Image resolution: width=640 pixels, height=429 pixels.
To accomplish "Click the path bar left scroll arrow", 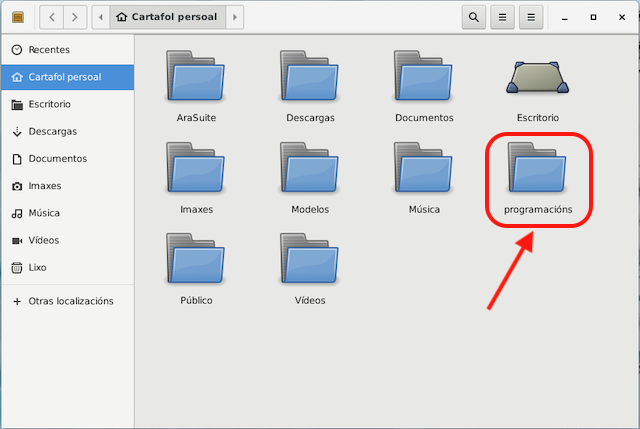I will pos(101,17).
